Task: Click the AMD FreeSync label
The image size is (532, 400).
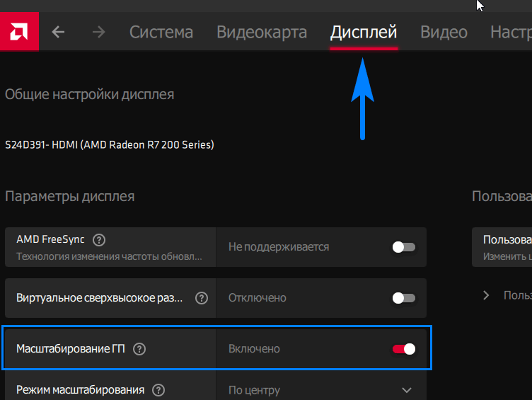Action: tap(50, 239)
